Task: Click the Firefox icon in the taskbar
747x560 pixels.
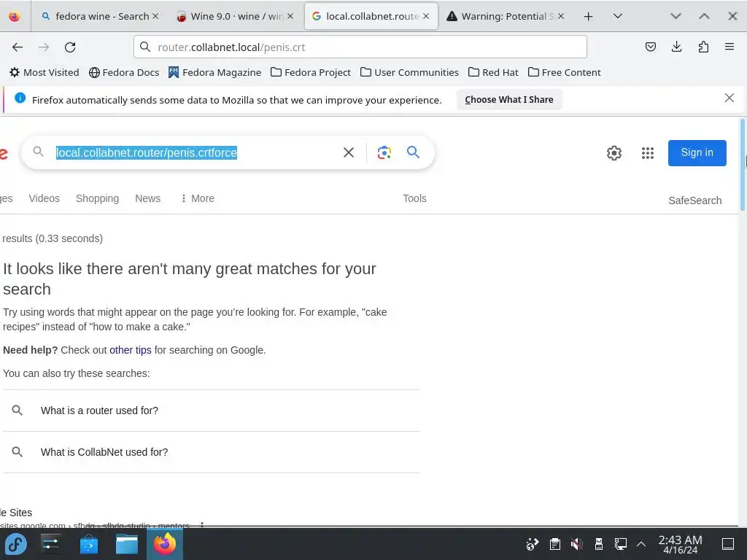Action: click(165, 544)
